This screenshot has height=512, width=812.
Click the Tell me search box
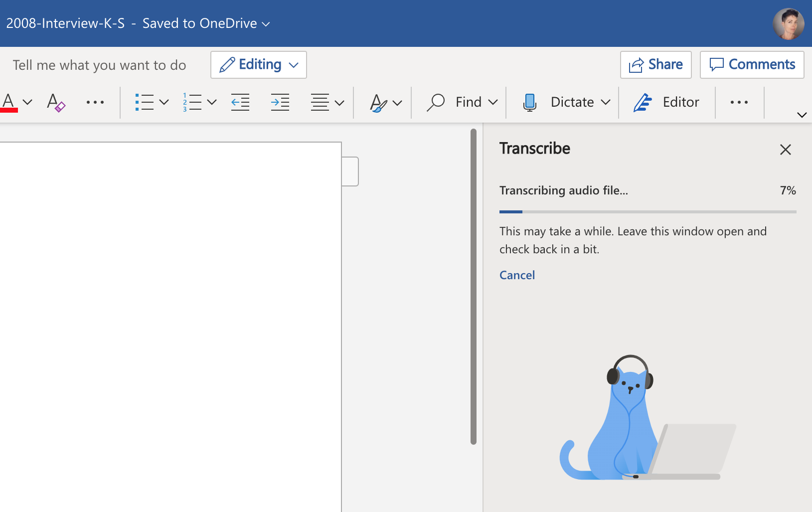coord(100,65)
